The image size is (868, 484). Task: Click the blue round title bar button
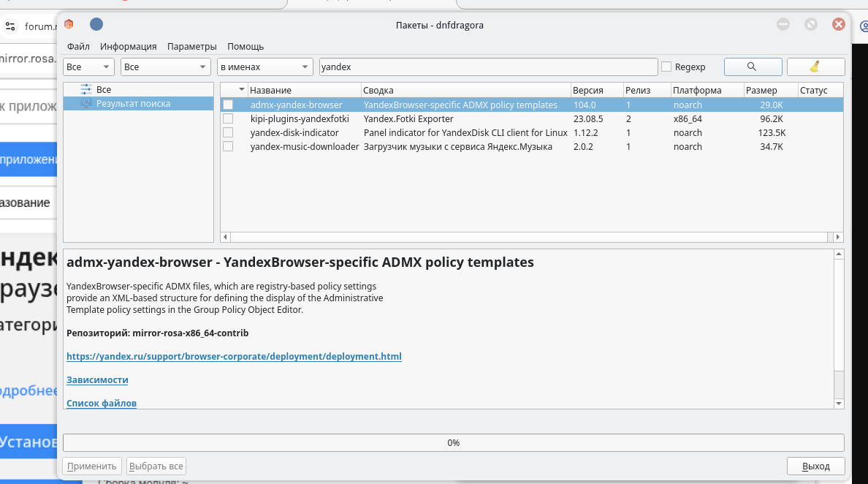click(96, 24)
